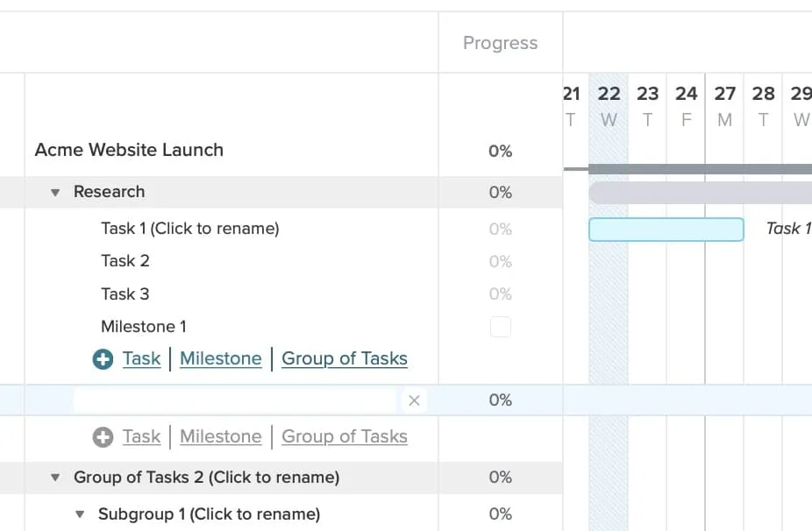Viewport: 812px width, 531px height.
Task: Collapse Subgroup 1
Action: 80,514
